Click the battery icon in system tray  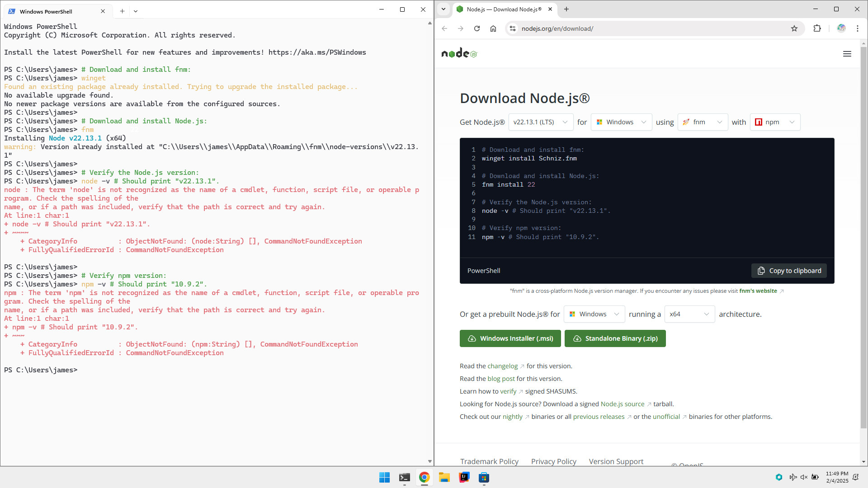click(x=815, y=477)
